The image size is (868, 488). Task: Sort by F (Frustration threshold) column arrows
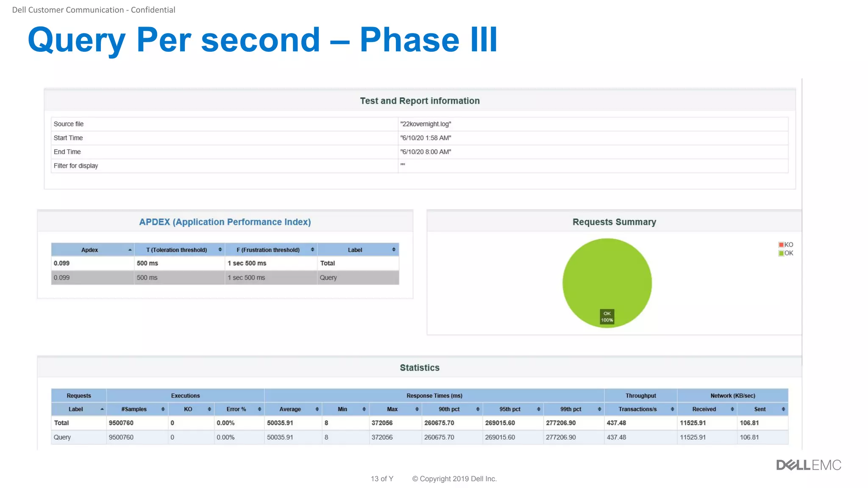[312, 250]
